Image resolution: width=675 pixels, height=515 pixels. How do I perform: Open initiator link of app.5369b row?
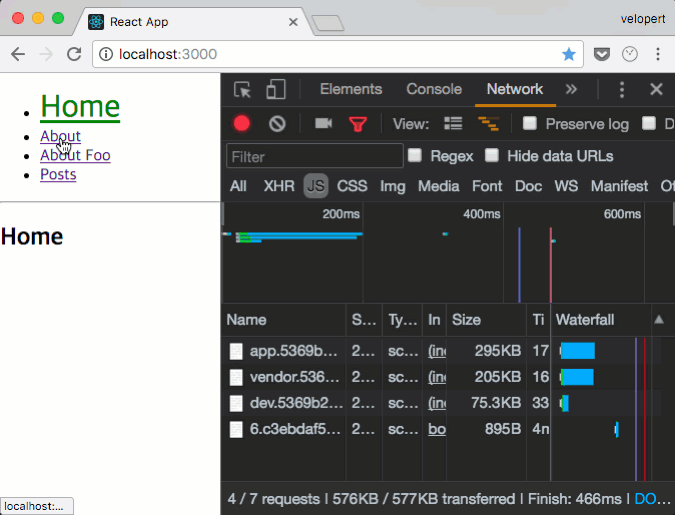437,351
